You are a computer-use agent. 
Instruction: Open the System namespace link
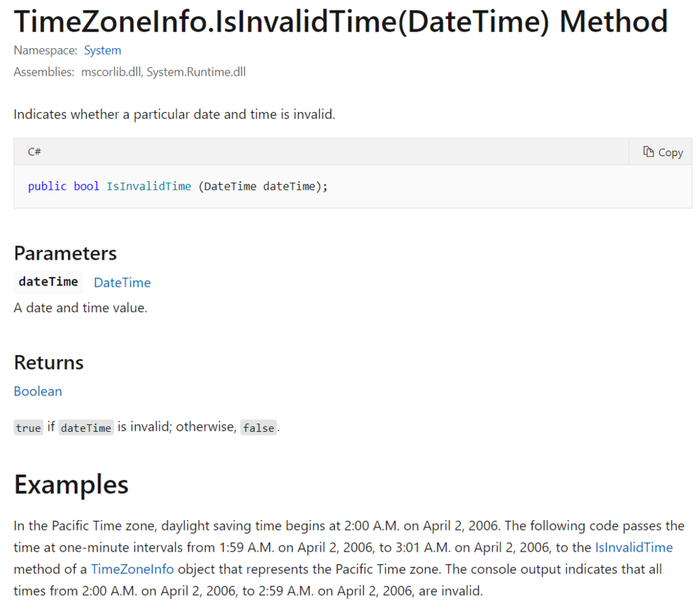pos(102,50)
